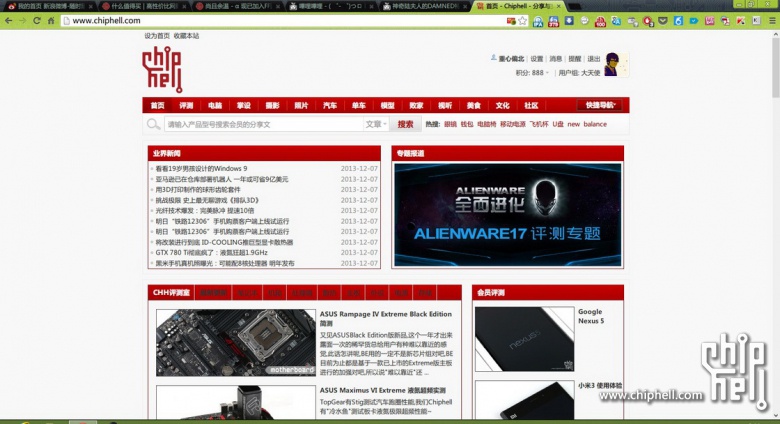This screenshot has height=424, width=780.
Task: Click the small user icon before 重心偏北
Action: pos(493,58)
